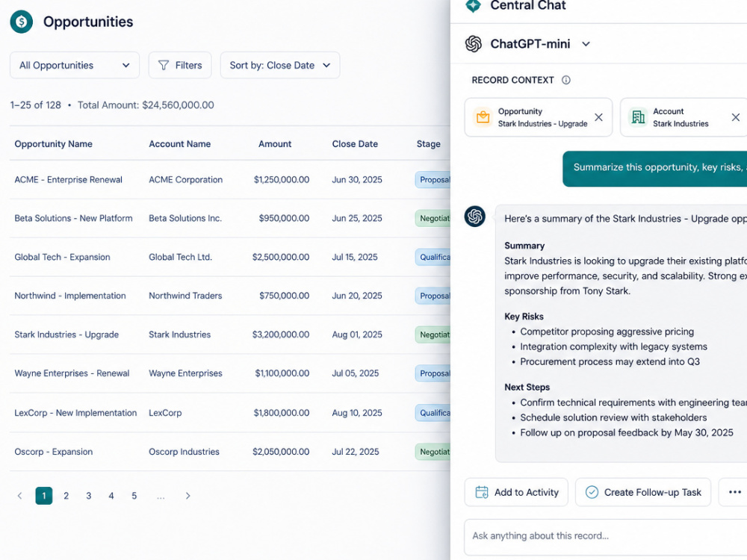Open Wayne Enterprises - Renewal opportunity
This screenshot has width=747, height=560.
click(x=72, y=373)
